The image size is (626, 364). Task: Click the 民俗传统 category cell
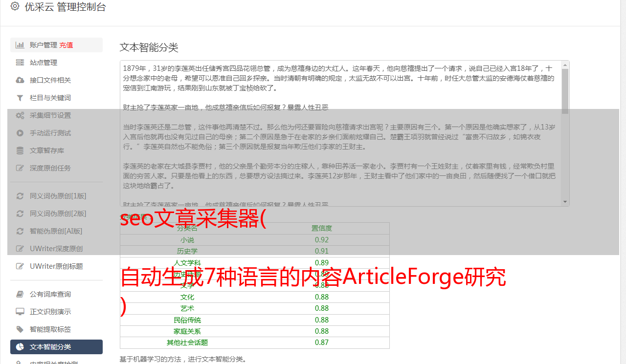point(187,320)
